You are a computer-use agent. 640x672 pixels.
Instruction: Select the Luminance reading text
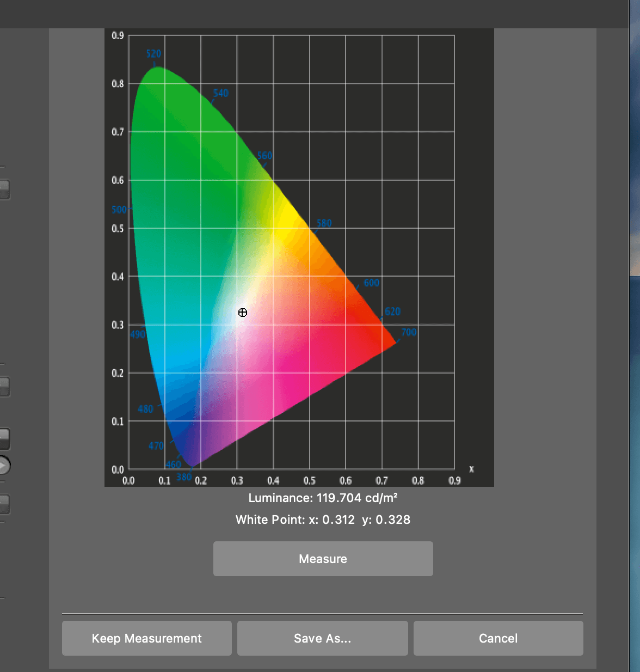[x=323, y=497]
